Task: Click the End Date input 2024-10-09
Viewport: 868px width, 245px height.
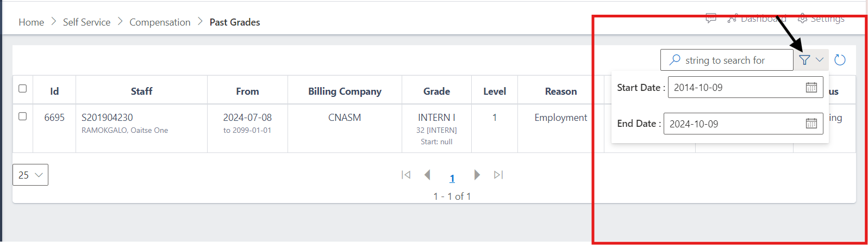Action: click(x=743, y=124)
